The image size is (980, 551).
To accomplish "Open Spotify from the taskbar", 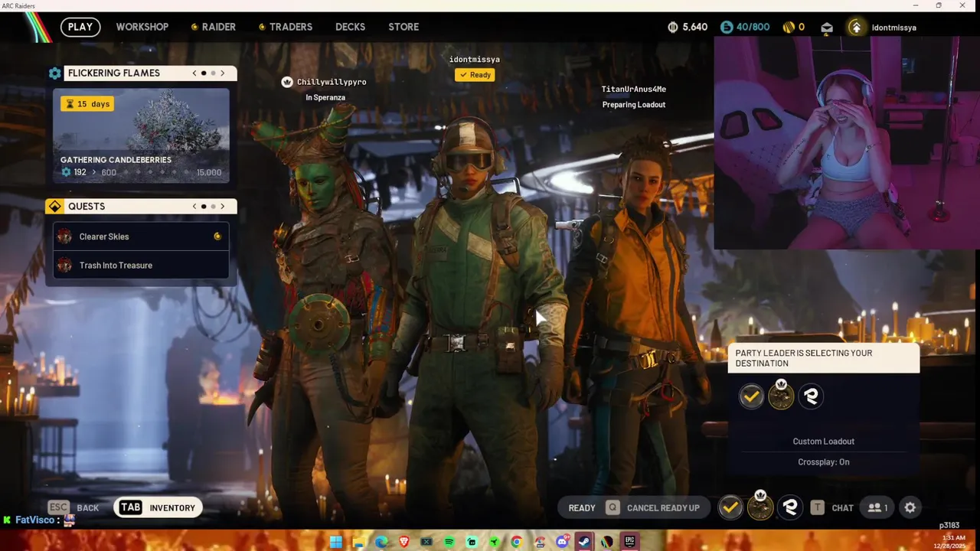I will point(449,542).
